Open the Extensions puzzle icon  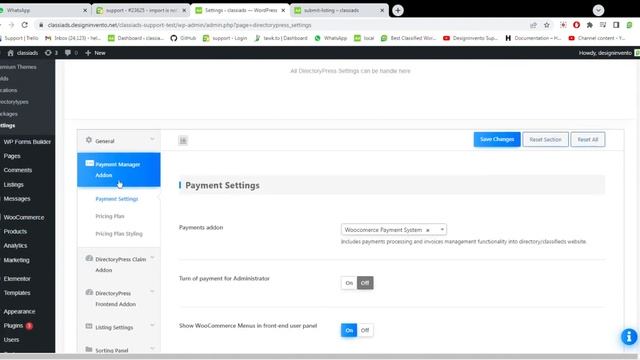[589, 25]
